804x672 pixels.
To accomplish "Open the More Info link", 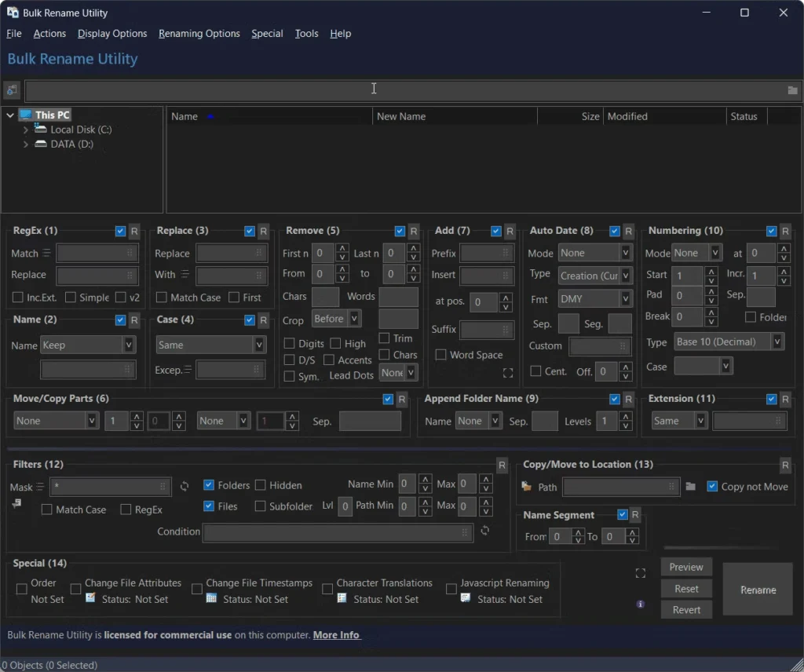I will [336, 635].
